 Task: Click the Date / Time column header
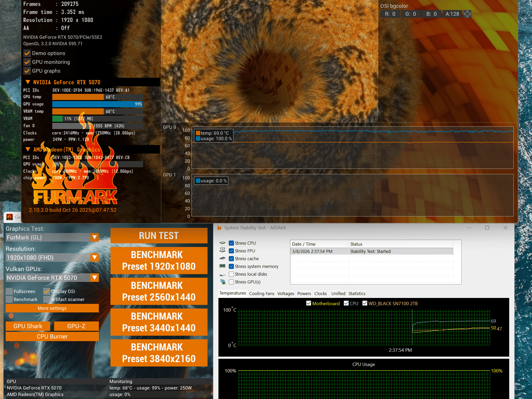[320, 244]
